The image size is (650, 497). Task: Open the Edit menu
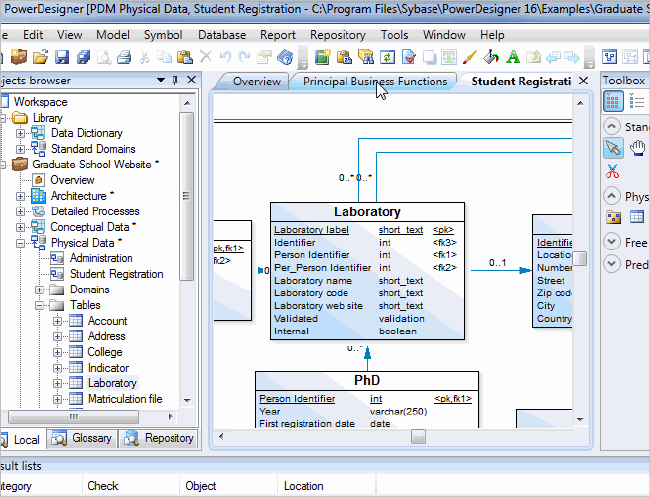coord(33,35)
